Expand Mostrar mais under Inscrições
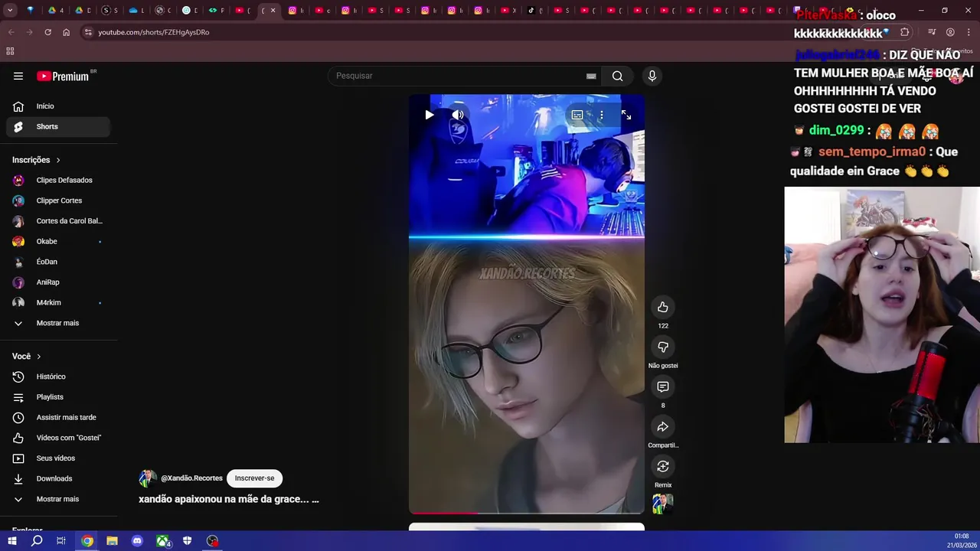Image resolution: width=980 pixels, height=551 pixels. pos(58,323)
